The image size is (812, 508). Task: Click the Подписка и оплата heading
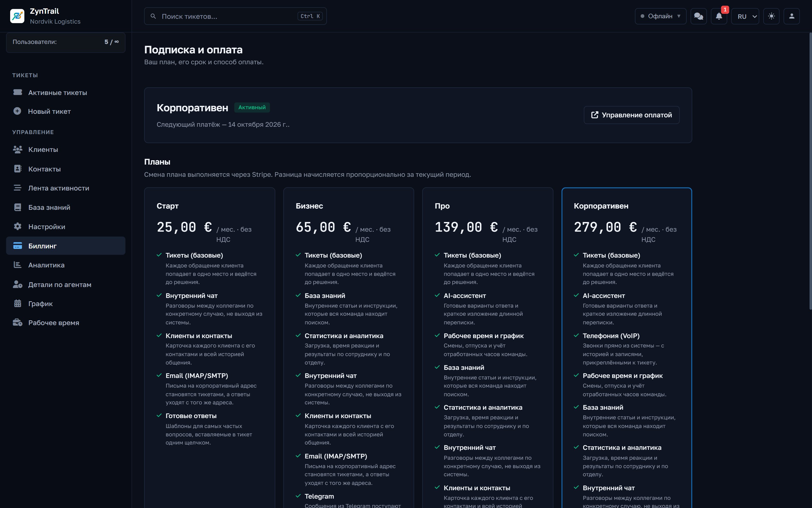point(193,50)
